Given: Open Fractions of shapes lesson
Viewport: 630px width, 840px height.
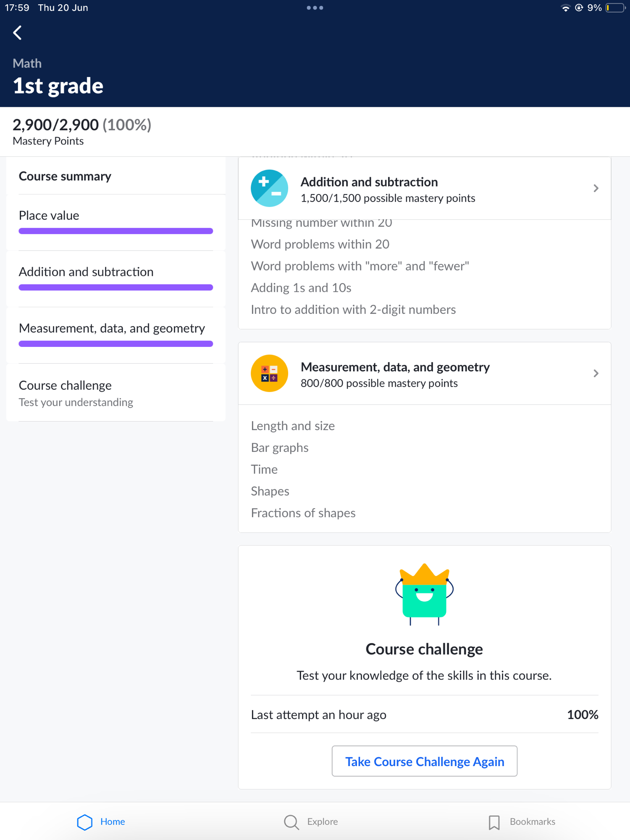Looking at the screenshot, I should [303, 513].
